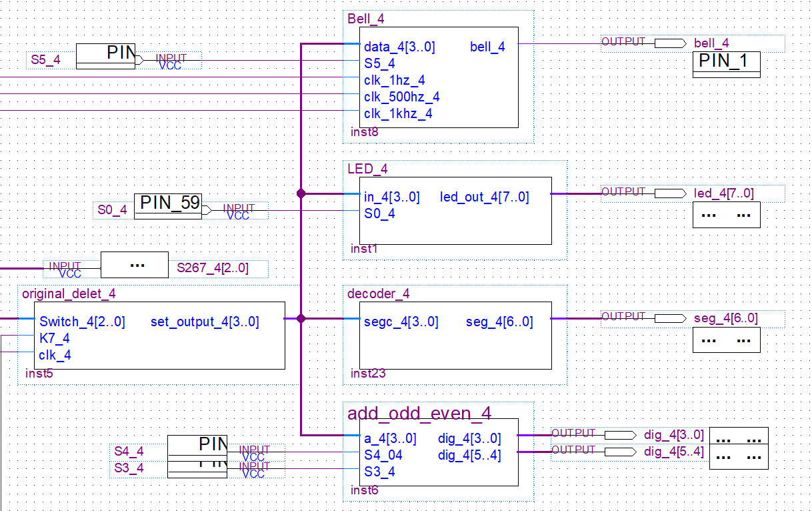Screen dimensions: 812x511
Task: Select the S3_4 input pin name label
Action: tap(129, 468)
